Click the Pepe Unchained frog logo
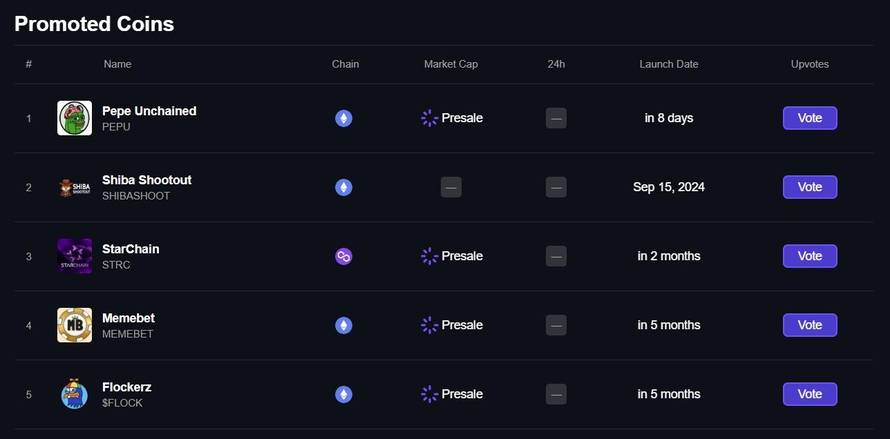 coord(74,118)
